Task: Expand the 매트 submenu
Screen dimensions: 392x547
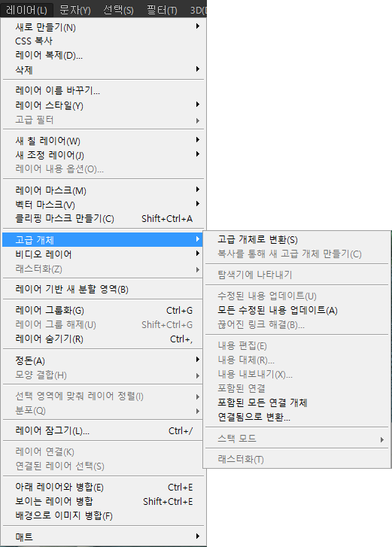Action: click(103, 537)
